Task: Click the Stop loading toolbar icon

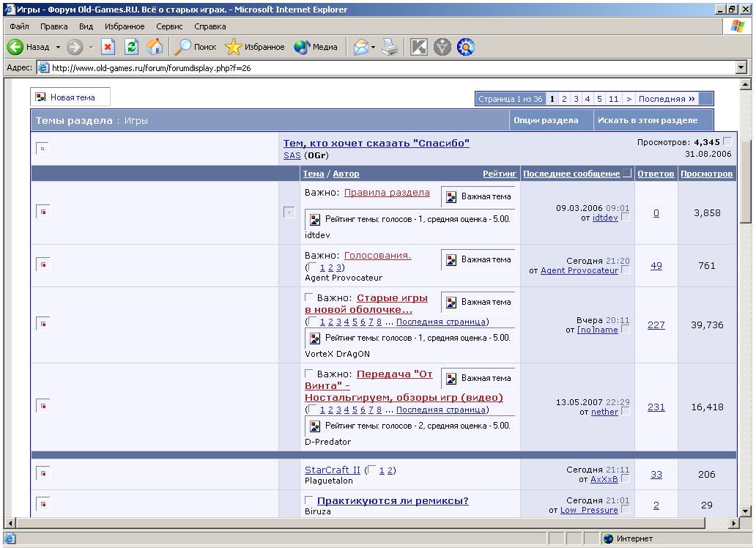Action: click(108, 47)
